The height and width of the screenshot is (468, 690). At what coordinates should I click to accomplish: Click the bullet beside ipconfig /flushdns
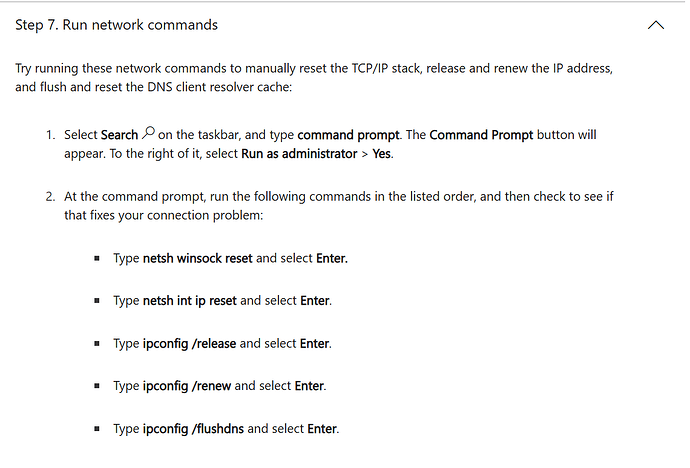pyautogui.click(x=97, y=429)
